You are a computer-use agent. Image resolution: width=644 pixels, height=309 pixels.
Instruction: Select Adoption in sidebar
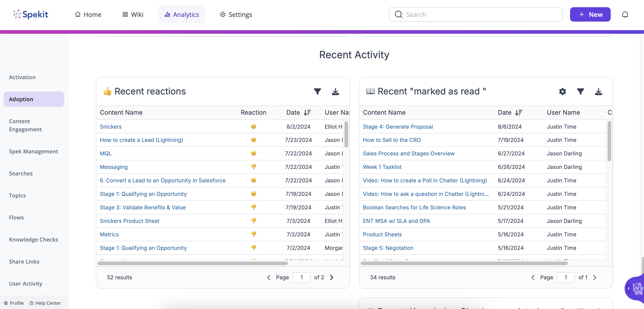click(x=34, y=99)
